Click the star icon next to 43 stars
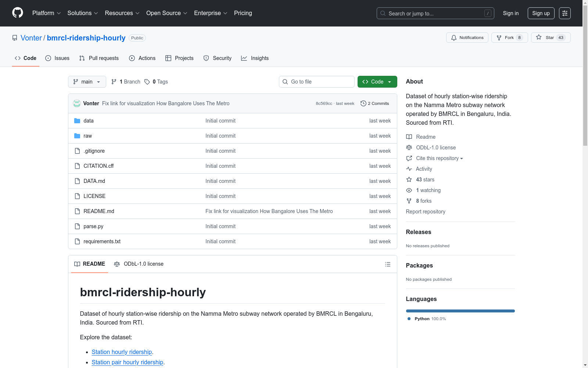 409,180
